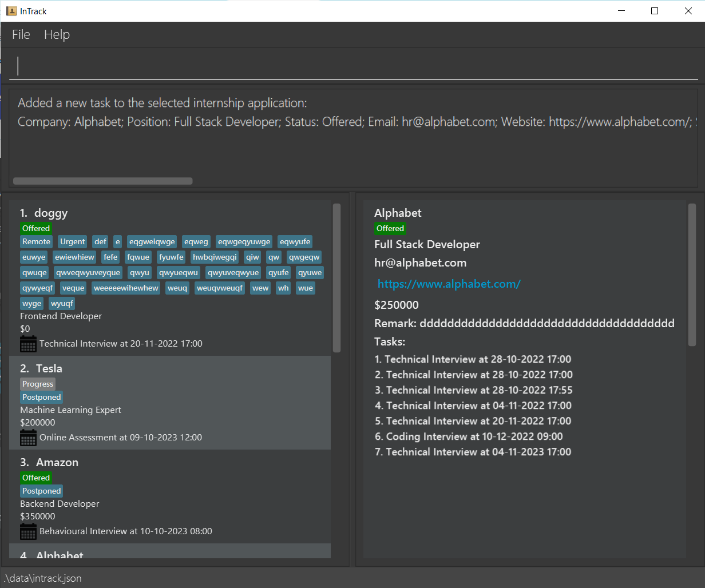
Task: Click the calendar icon in Amazon card
Action: (28, 531)
